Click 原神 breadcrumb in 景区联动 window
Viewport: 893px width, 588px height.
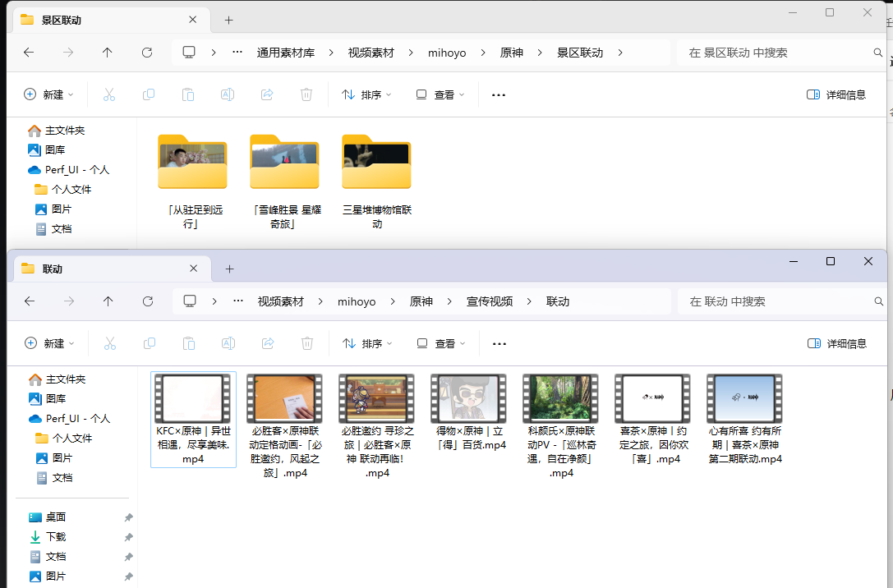(512, 53)
